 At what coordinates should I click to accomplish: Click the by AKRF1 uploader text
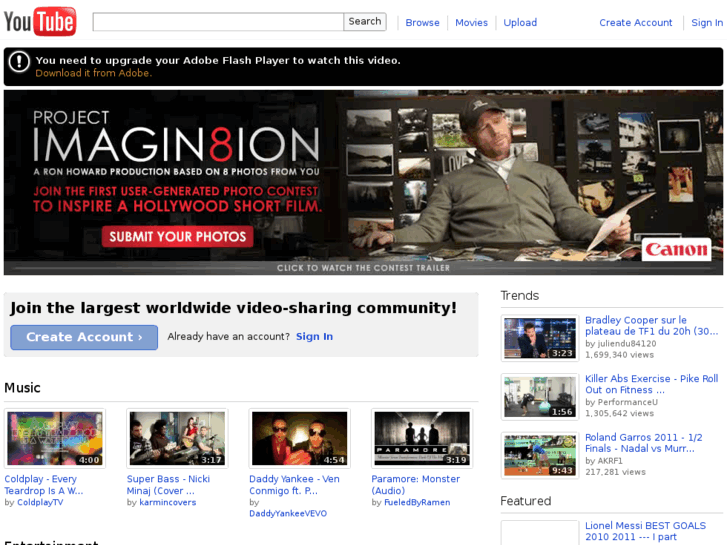[604, 461]
